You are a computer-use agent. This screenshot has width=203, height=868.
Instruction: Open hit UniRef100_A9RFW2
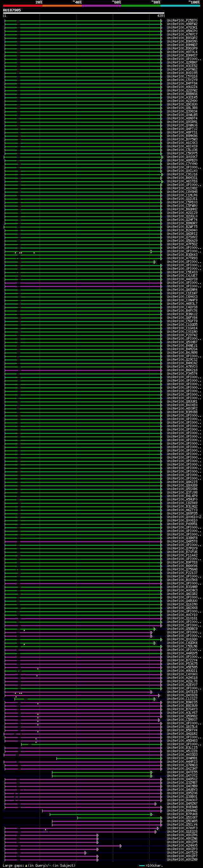(182, 24)
